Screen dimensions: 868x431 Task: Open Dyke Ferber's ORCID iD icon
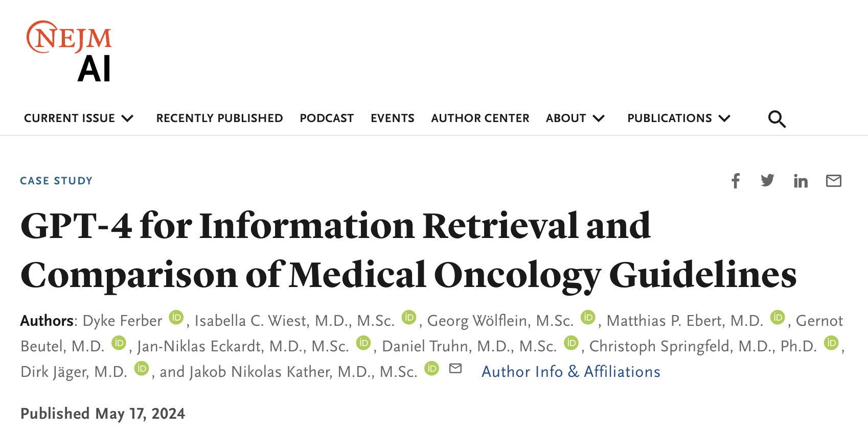pos(176,317)
